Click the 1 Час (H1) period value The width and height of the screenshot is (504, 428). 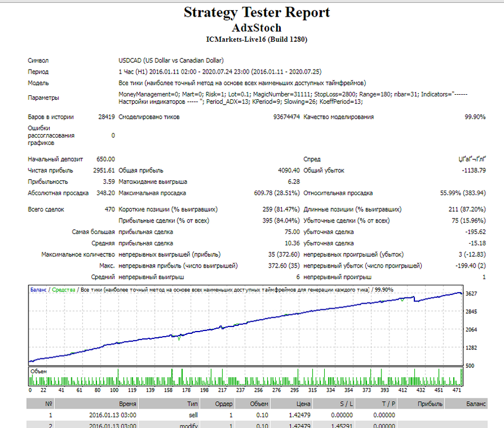pos(220,72)
